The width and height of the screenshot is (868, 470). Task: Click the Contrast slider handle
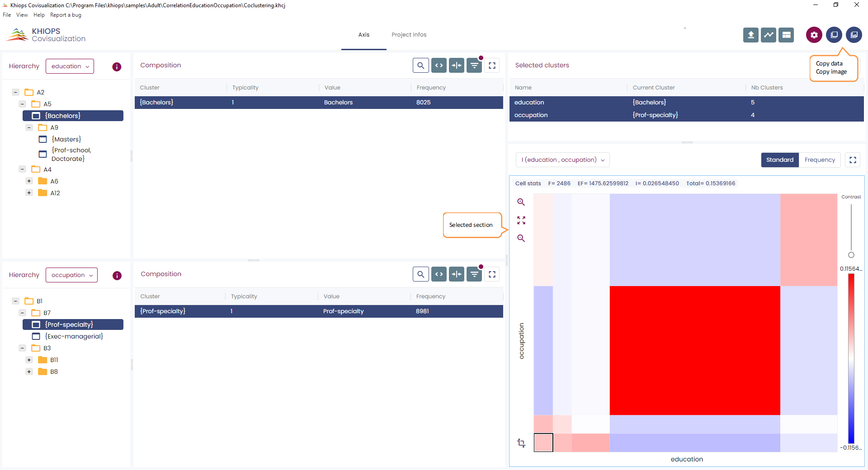pos(851,255)
